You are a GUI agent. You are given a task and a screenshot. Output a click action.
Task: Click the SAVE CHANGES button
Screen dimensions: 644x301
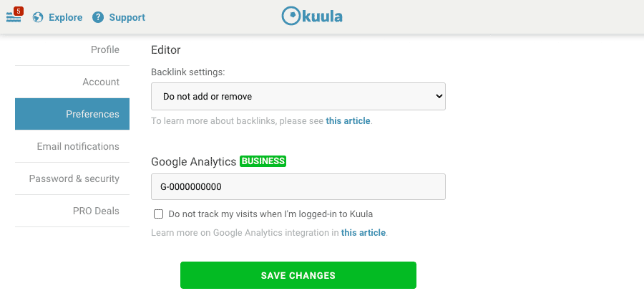click(298, 275)
